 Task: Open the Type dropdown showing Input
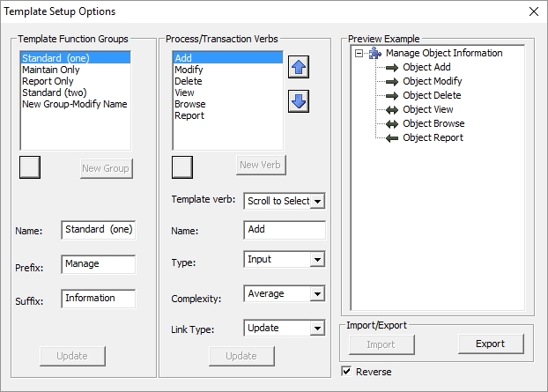(318, 260)
